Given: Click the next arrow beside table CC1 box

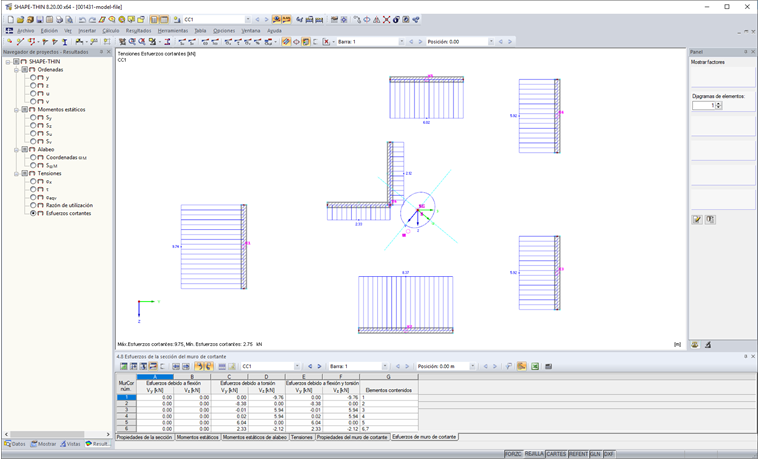Looking at the screenshot, I should pyautogui.click(x=319, y=366).
